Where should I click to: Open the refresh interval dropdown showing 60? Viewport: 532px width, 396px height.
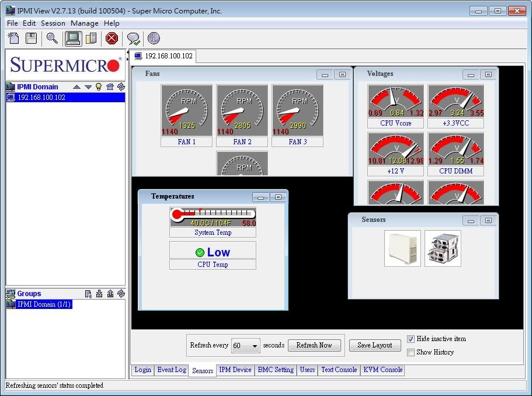[x=246, y=345]
